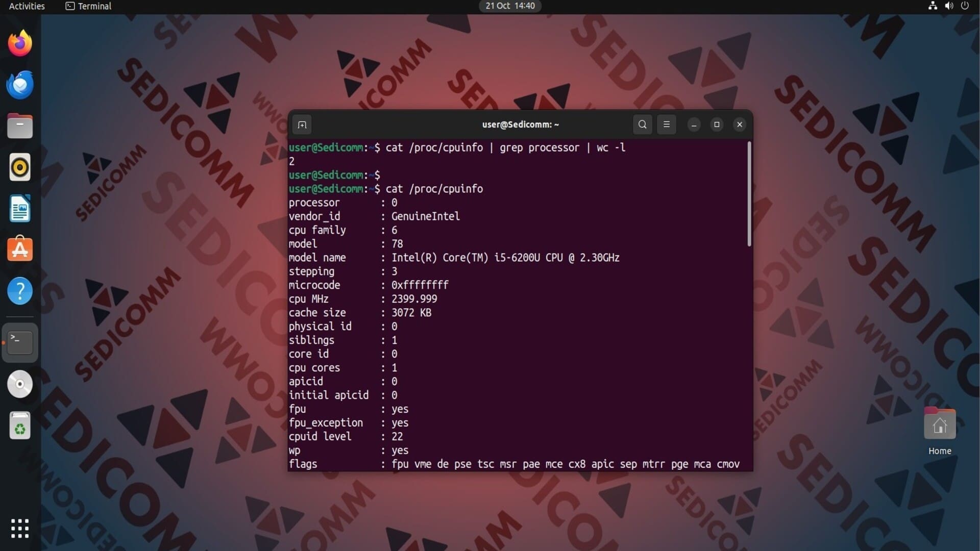Click the 'physical id' label
This screenshot has height=551, width=980.
320,327
